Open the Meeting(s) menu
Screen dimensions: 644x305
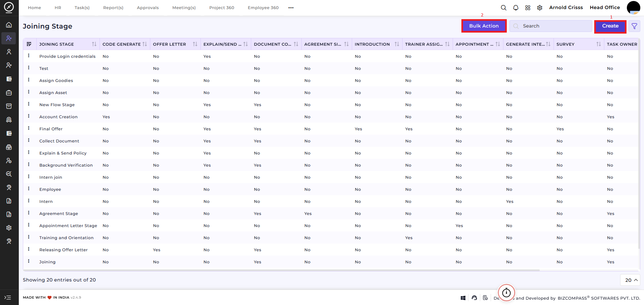184,8
